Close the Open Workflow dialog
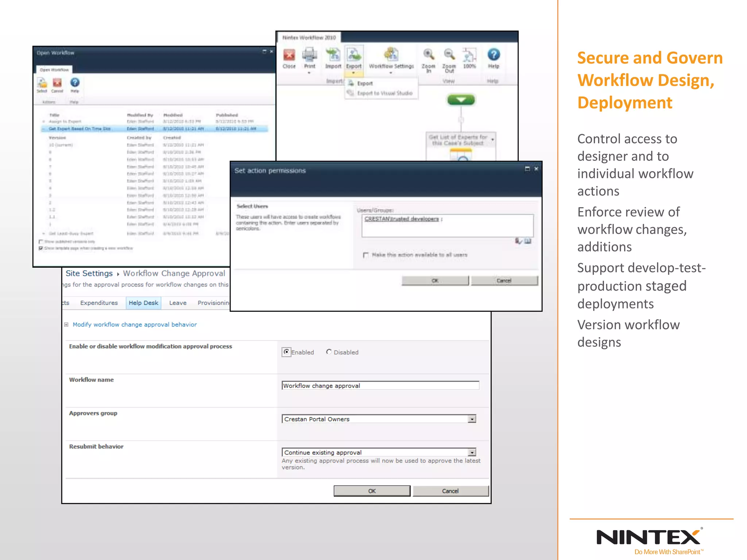The width and height of the screenshot is (747, 560). [x=271, y=52]
